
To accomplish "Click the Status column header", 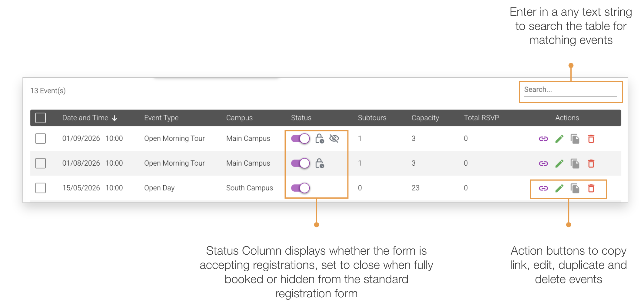I will [x=301, y=118].
